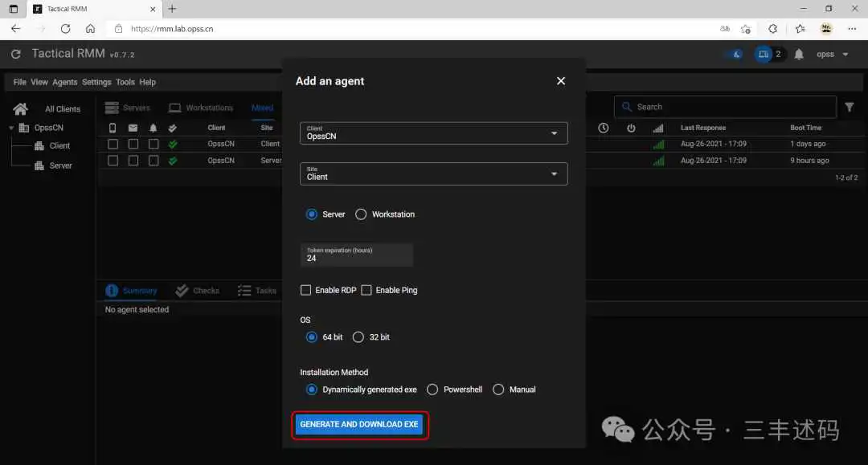Click the browser back arrow
The image size is (868, 465).
(15, 29)
